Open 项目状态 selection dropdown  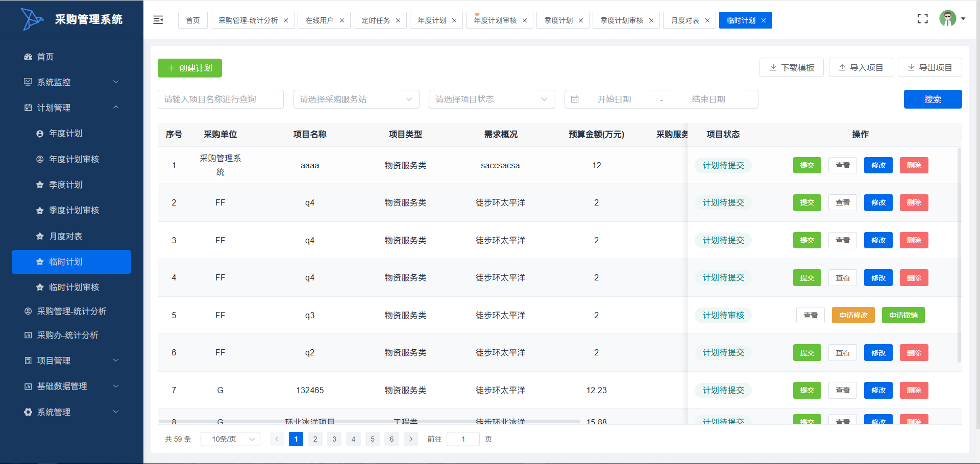(x=492, y=99)
